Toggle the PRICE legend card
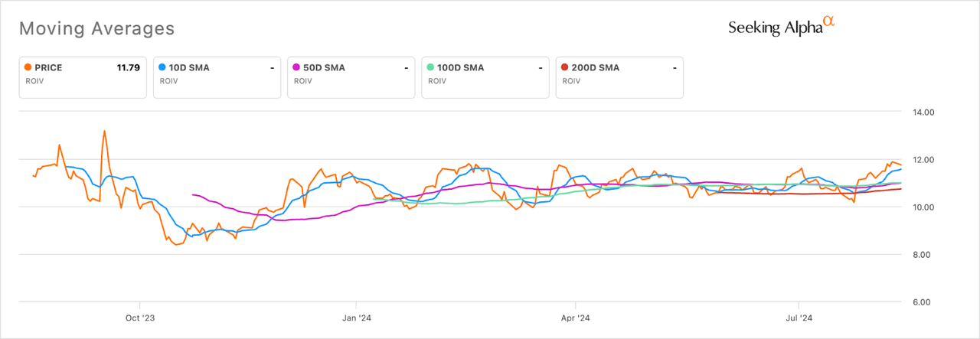Image resolution: width=980 pixels, height=339 pixels. point(82,77)
